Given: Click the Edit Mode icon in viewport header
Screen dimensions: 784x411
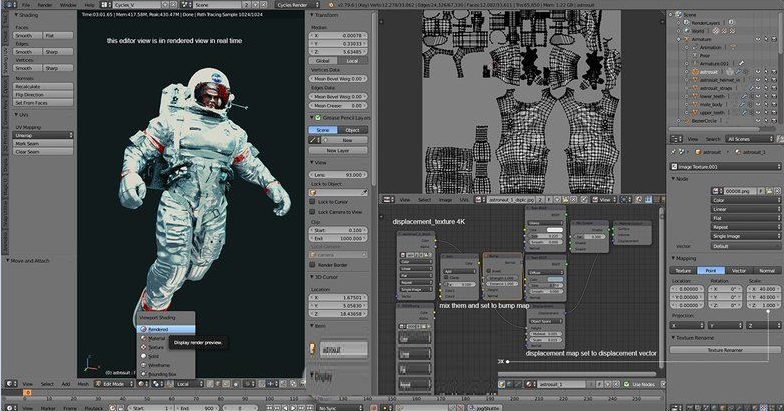Looking at the screenshot, I should (100, 383).
